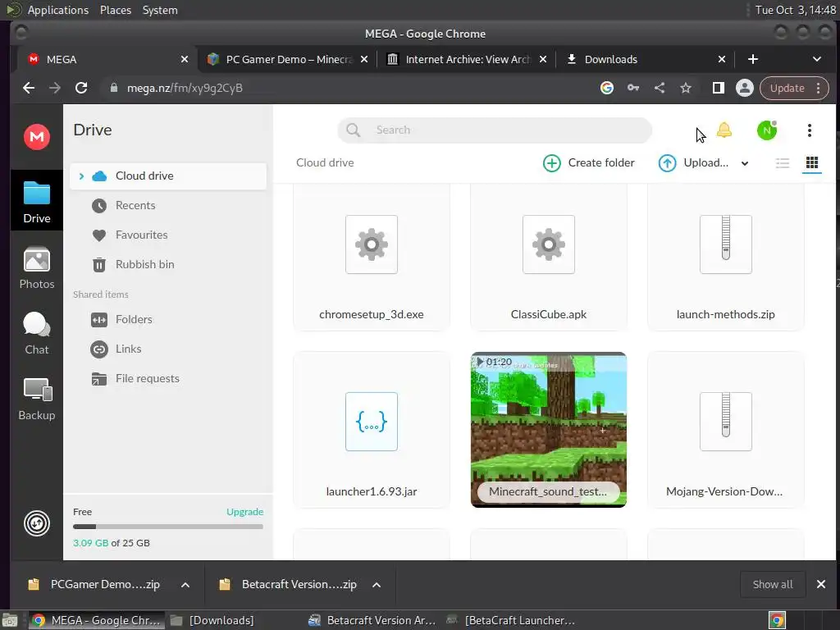Click the share page icon

(660, 88)
